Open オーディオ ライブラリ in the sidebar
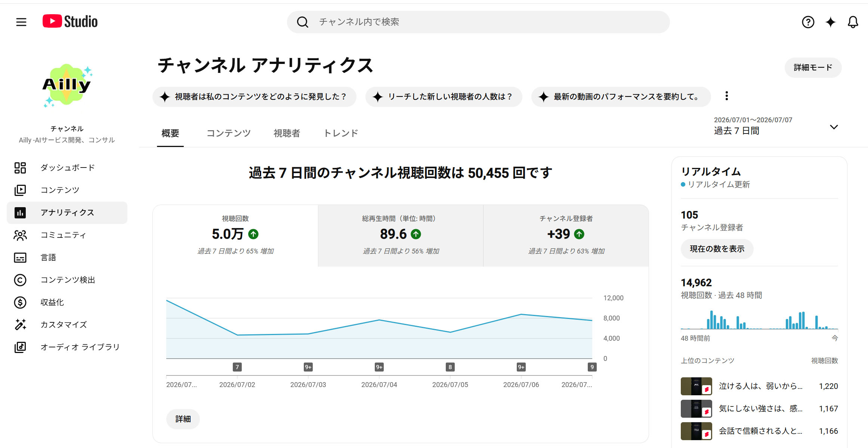Viewport: 868px width, 448px height. pos(67,347)
